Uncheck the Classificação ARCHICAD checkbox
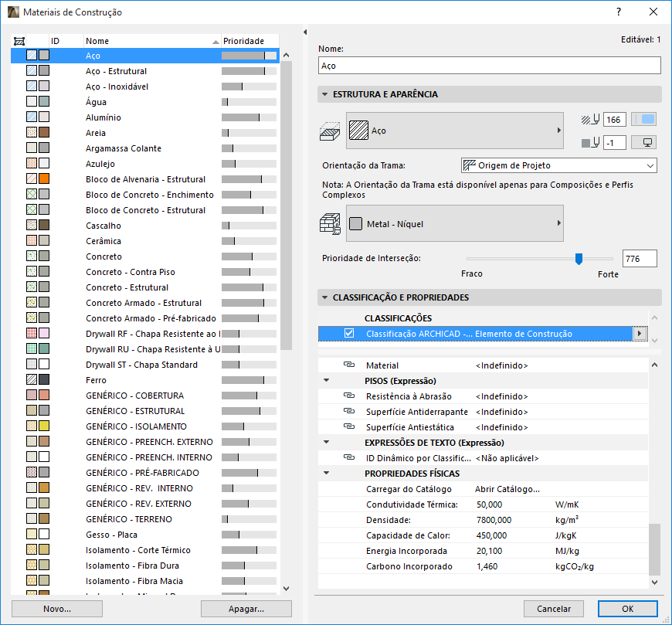 pyautogui.click(x=349, y=334)
